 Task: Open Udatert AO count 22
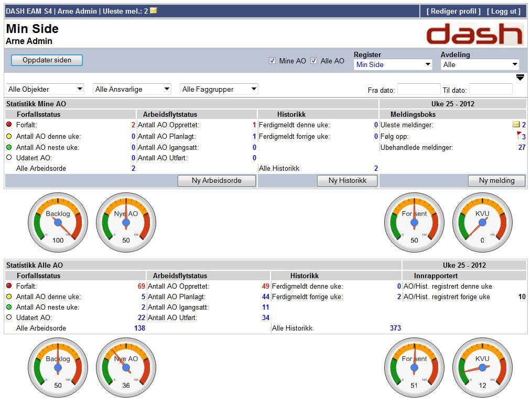pyautogui.click(x=142, y=317)
